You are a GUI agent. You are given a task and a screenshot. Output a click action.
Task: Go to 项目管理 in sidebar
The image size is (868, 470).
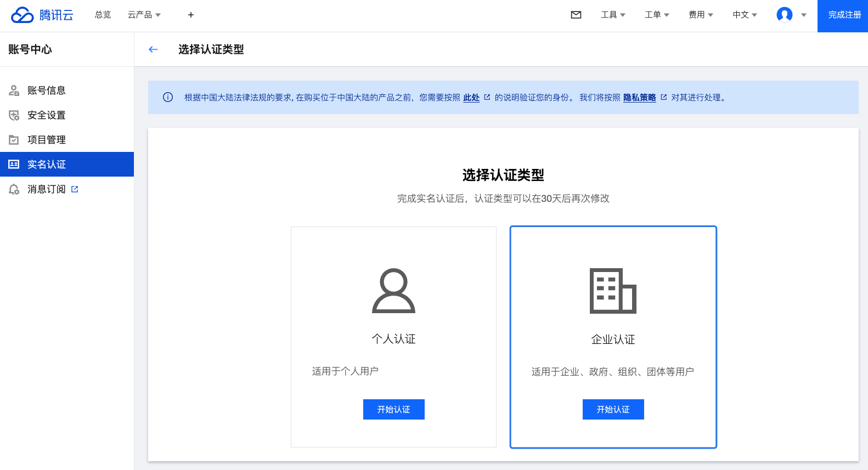click(x=47, y=140)
